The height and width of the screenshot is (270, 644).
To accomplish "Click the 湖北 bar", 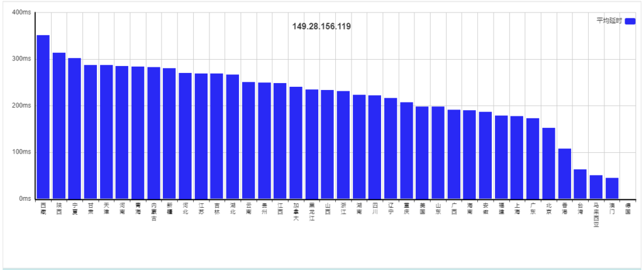I will coord(233,137).
